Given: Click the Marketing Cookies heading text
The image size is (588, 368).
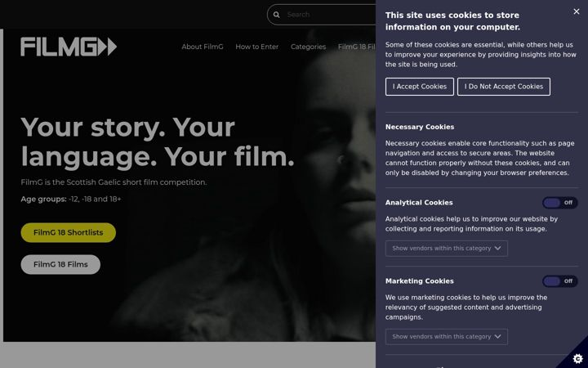Looking at the screenshot, I should 419,281.
